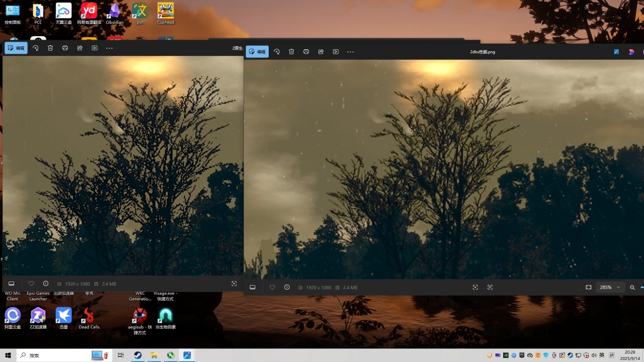Open the PCL desktop shortcut

[38, 14]
